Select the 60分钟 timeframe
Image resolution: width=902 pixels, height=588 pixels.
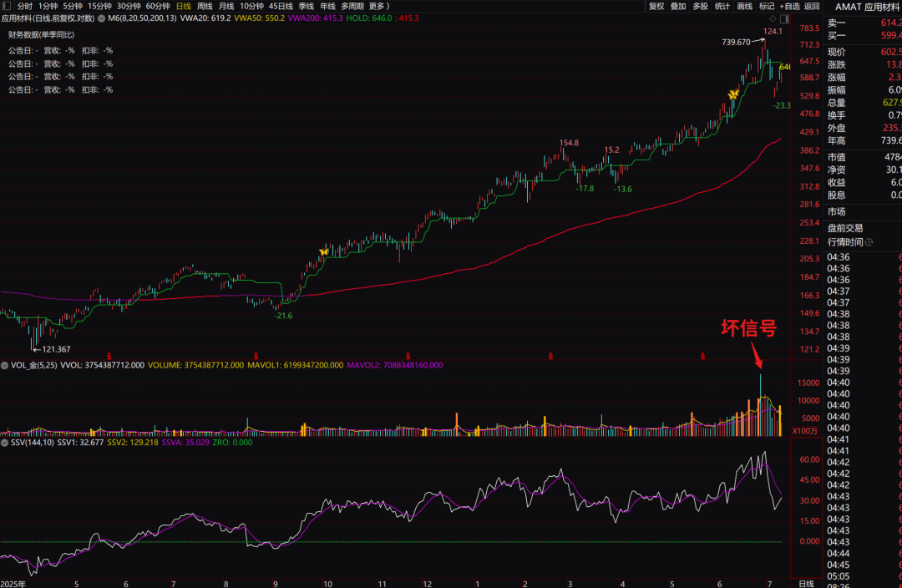pos(158,7)
